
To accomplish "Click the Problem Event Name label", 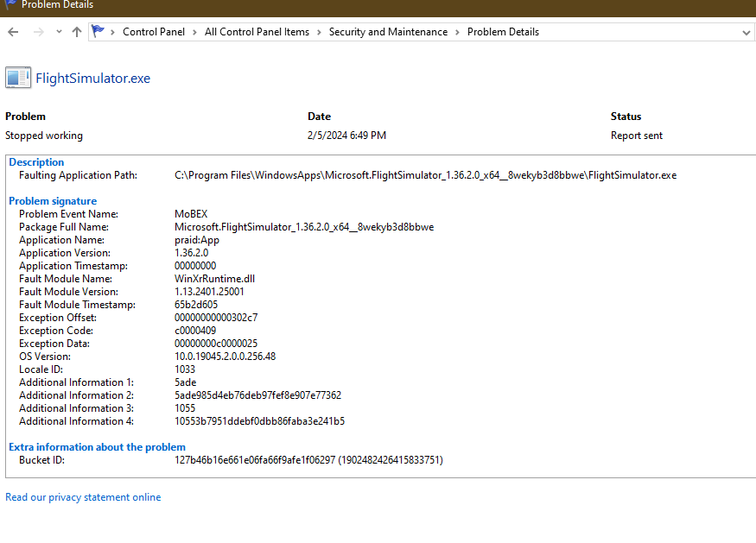I will (68, 214).
